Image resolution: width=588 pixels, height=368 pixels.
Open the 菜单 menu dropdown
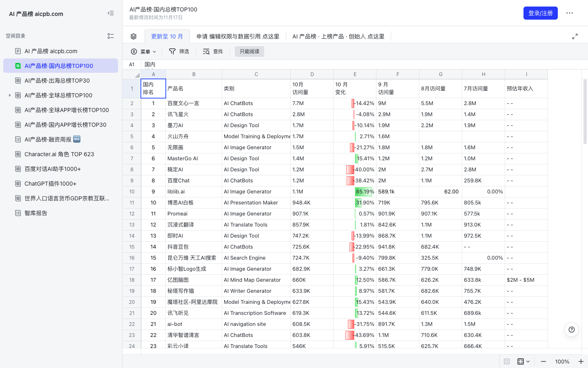[143, 52]
